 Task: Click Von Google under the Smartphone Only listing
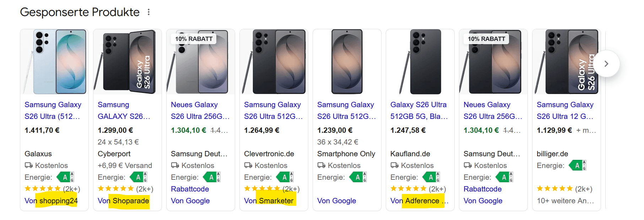[x=336, y=200]
